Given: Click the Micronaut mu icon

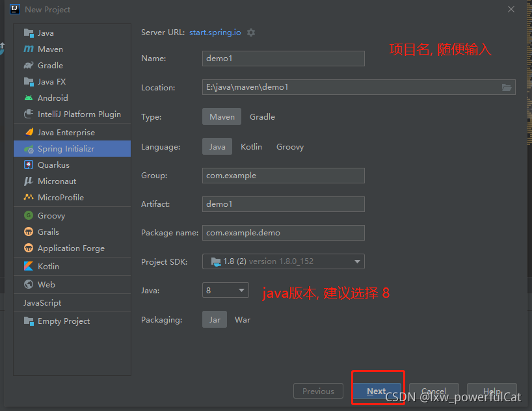Looking at the screenshot, I should 29,181.
